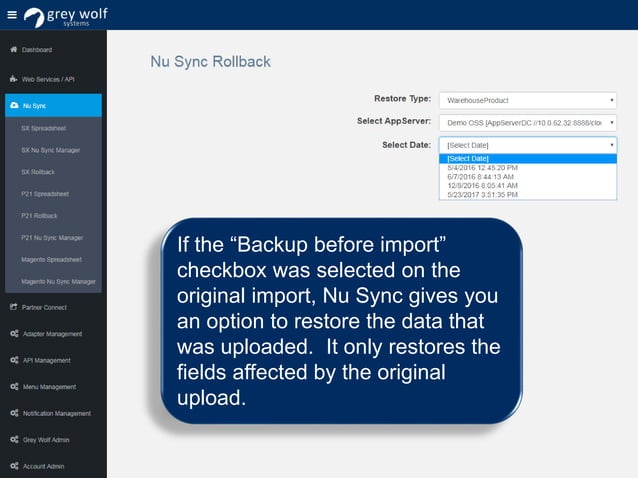The image size is (638, 478).
Task: Go to Account Admin label
Action: click(x=44, y=466)
